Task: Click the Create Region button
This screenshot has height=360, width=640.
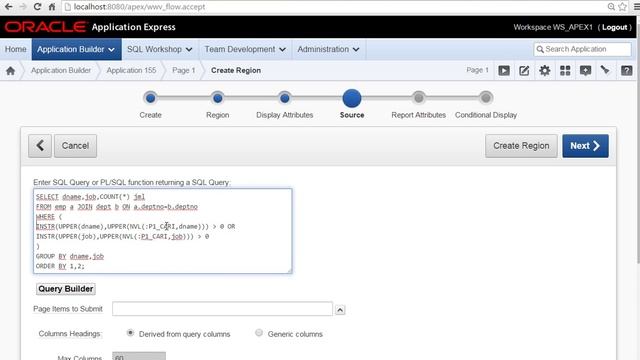Action: tap(521, 146)
